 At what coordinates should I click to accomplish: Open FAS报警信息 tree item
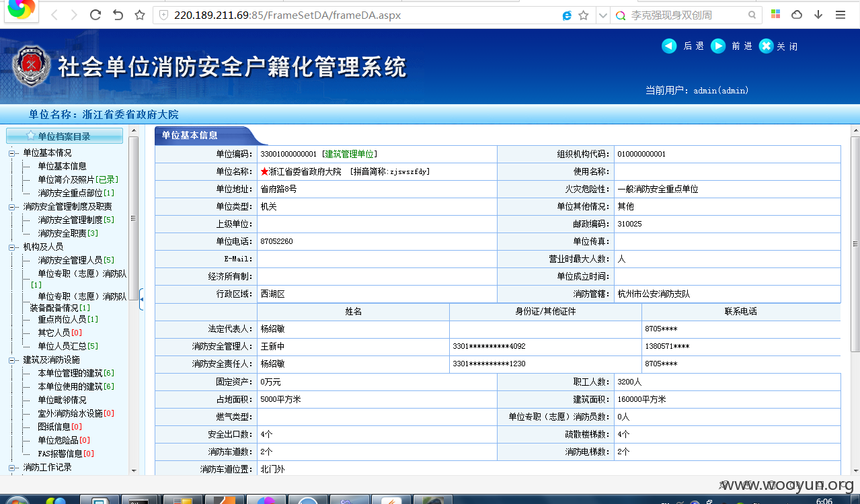pos(66,454)
